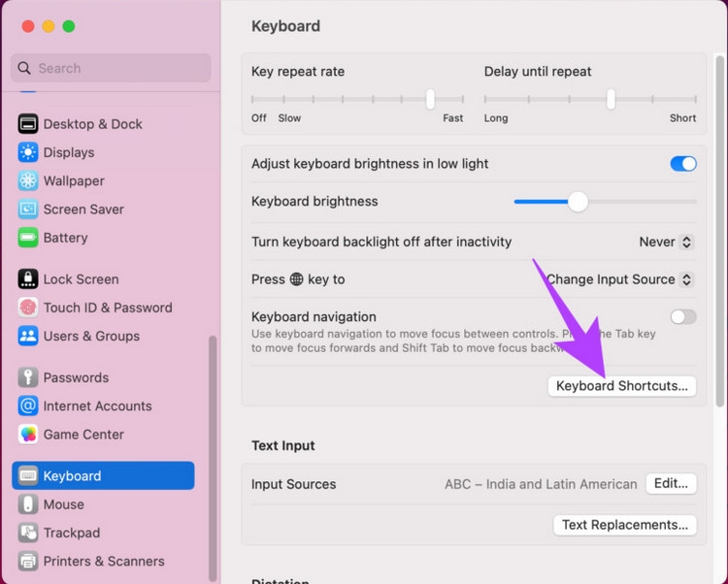Select the Wallpaper icon in sidebar
The width and height of the screenshot is (728, 584).
point(27,181)
